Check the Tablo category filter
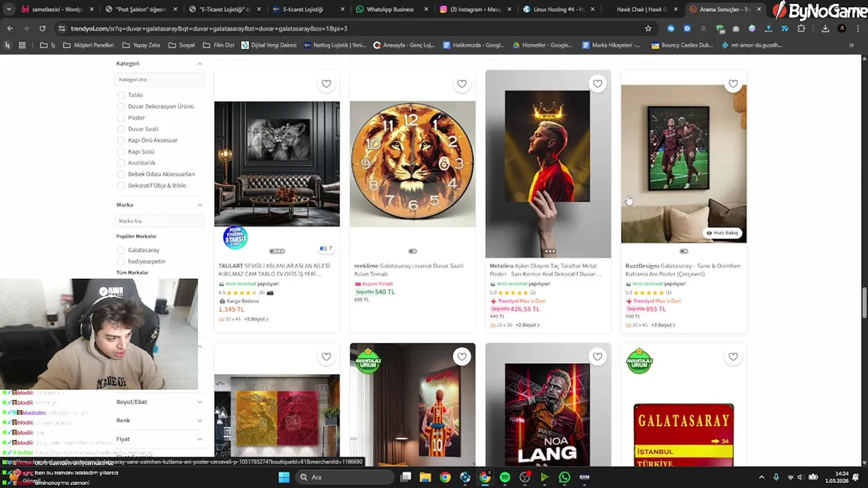Viewport: 868px width, 488px height. point(121,95)
